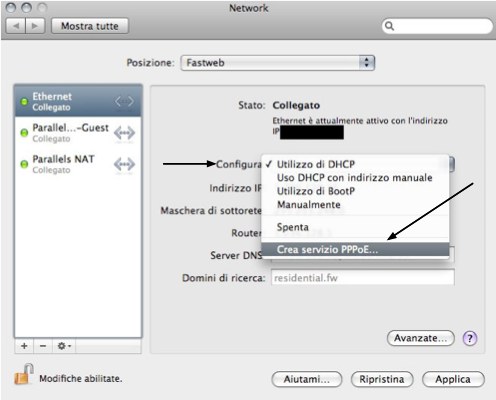Click the Mostra tutte button

90,26
